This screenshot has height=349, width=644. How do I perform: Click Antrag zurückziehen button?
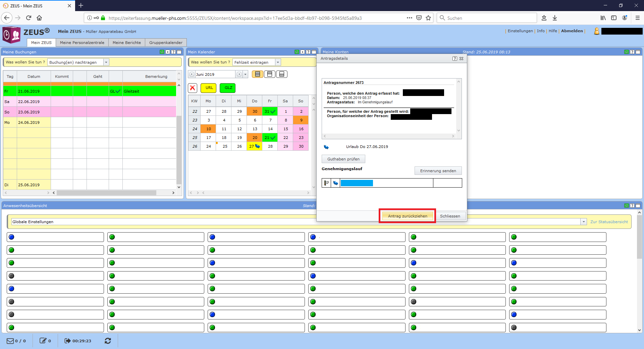coord(407,216)
